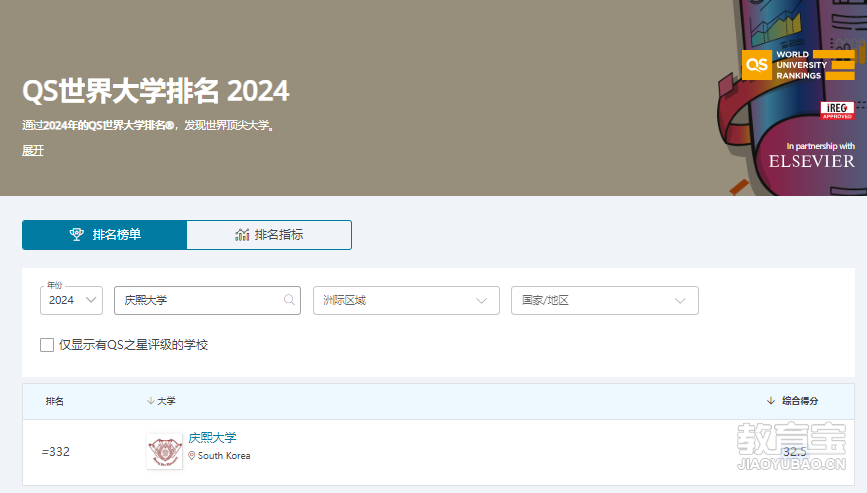Viewport: 867px width, 493px height.
Task: Click the IREG Approved badge
Action: click(x=837, y=110)
